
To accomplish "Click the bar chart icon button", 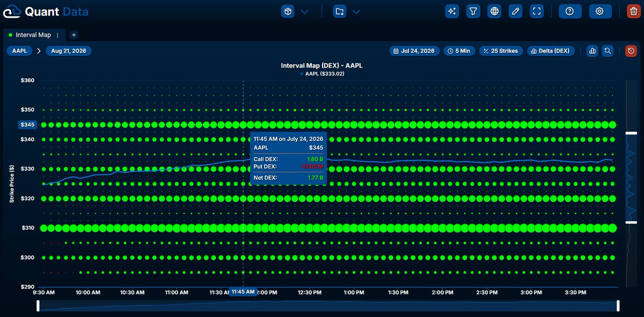I will pos(592,51).
